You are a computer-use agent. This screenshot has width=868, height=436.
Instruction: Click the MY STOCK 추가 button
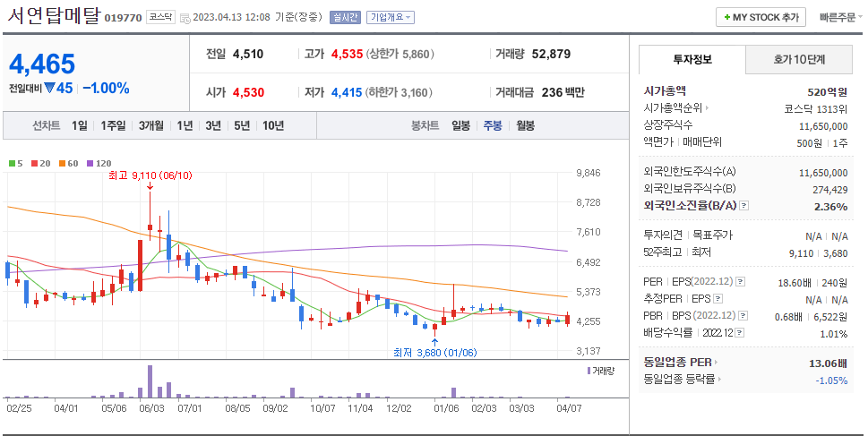[x=761, y=18]
